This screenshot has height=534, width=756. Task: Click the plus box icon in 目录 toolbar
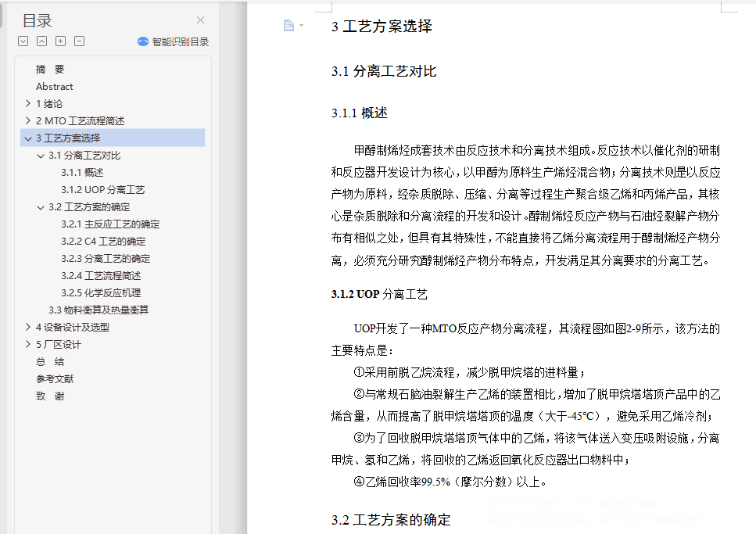pyautogui.click(x=61, y=41)
